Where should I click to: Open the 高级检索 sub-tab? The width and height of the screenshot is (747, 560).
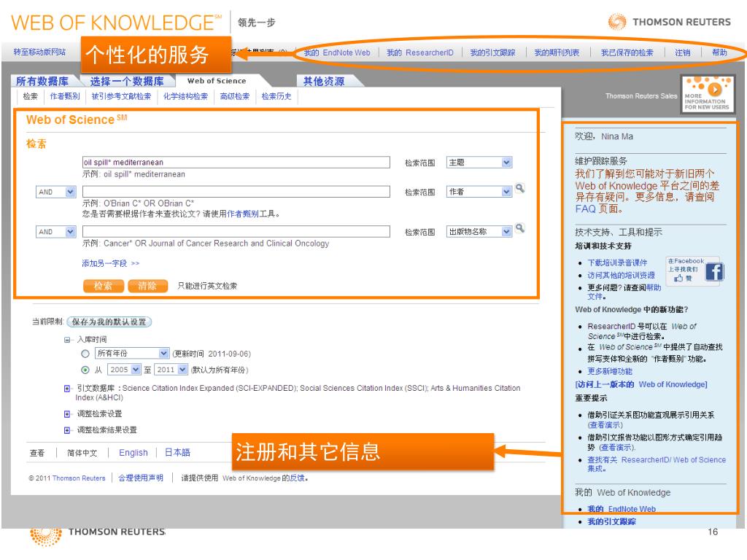235,97
